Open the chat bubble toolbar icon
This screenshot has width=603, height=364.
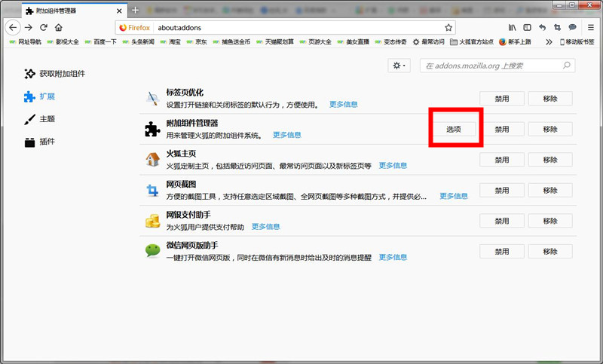coord(573,27)
